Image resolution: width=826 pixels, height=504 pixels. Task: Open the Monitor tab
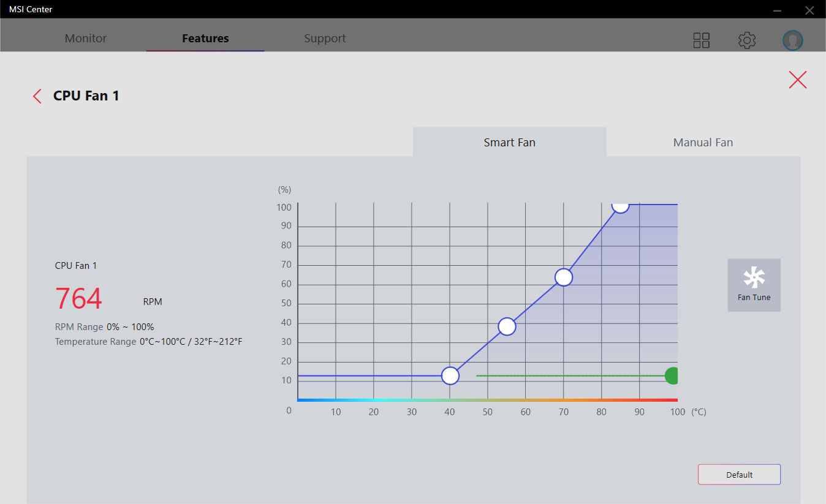tap(86, 38)
